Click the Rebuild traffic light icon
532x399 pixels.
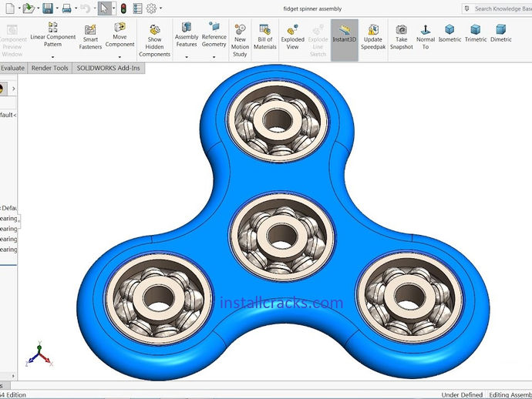point(123,8)
